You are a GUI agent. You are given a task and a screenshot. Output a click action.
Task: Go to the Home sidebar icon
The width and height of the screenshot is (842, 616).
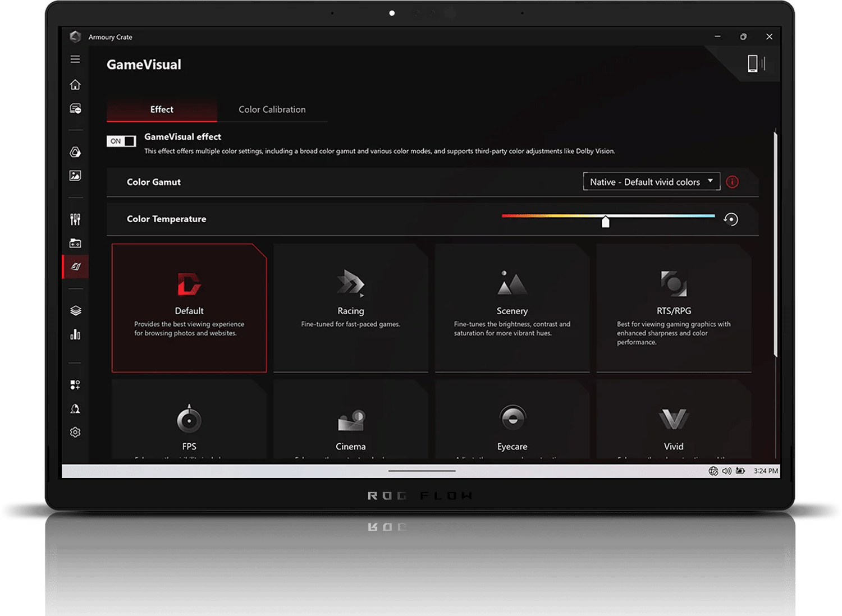coord(75,85)
